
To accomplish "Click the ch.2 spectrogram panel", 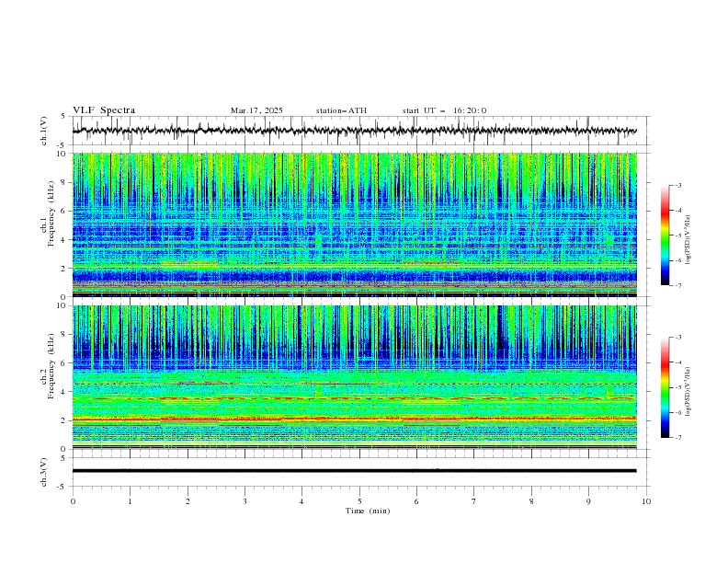I will click(x=355, y=377).
